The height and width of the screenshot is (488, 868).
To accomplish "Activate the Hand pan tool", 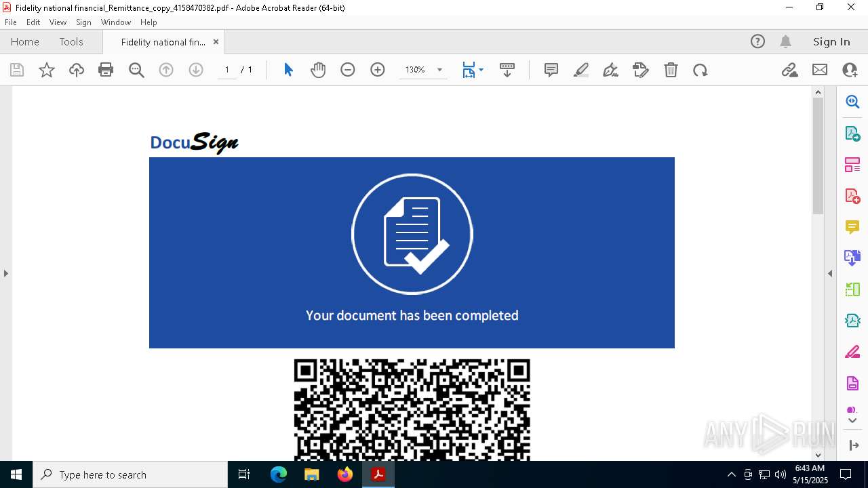I will (318, 70).
